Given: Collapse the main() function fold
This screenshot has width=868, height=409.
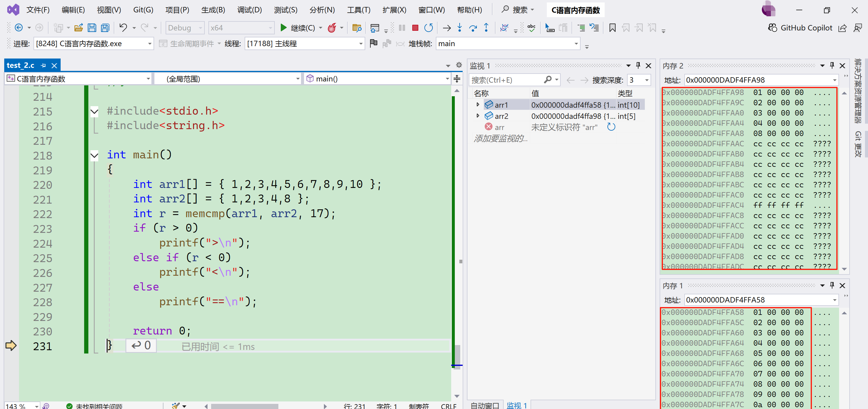Looking at the screenshot, I should pyautogui.click(x=94, y=155).
